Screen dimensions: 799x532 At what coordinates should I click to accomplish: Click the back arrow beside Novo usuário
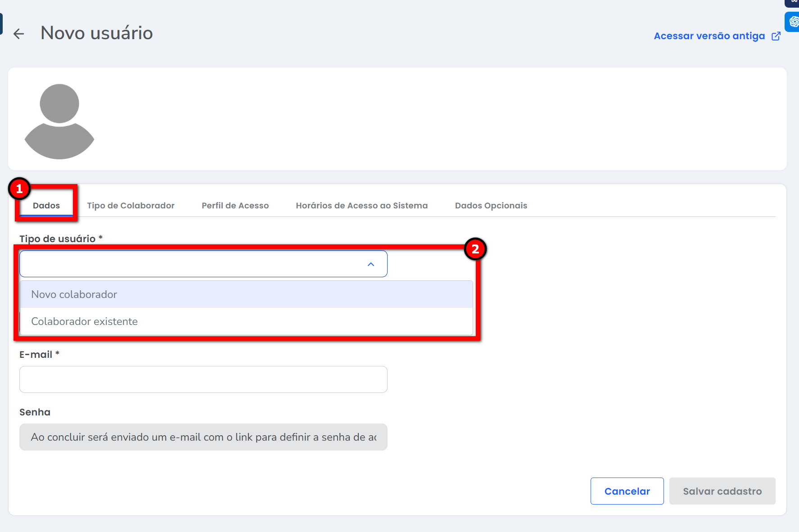[x=18, y=34]
